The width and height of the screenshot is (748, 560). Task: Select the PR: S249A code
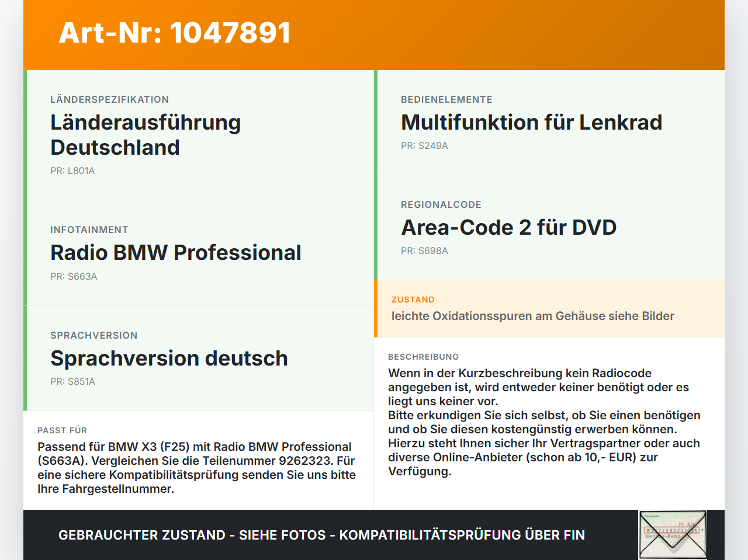(x=424, y=145)
